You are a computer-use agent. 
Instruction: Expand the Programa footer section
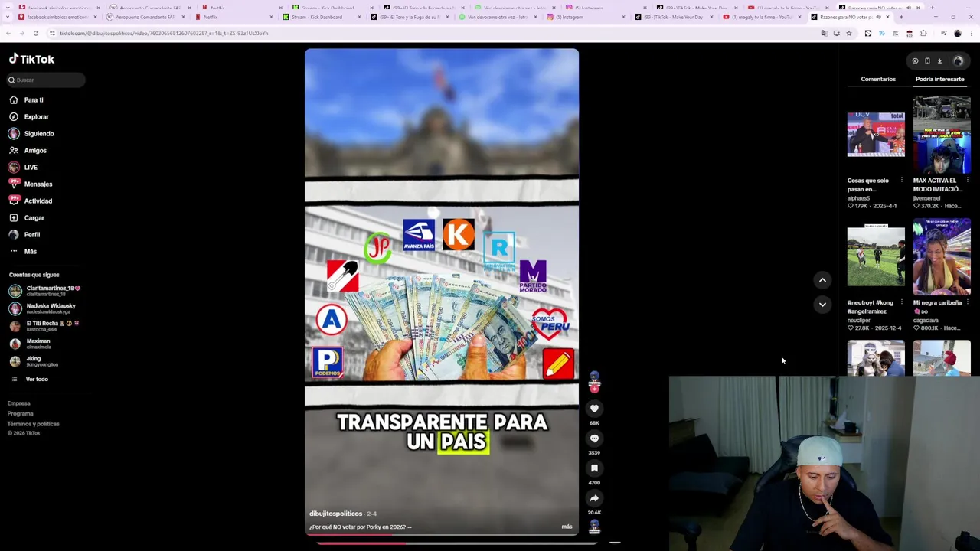point(21,413)
